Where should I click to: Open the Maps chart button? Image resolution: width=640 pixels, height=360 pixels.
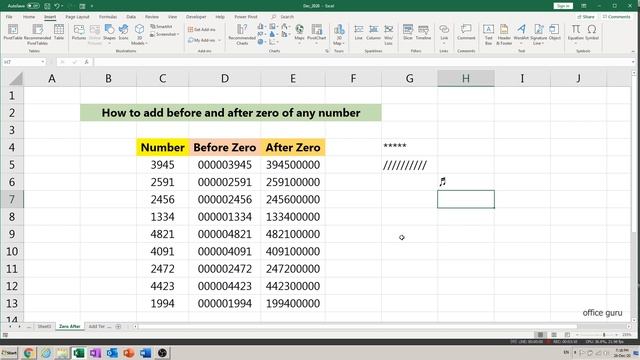[299, 33]
